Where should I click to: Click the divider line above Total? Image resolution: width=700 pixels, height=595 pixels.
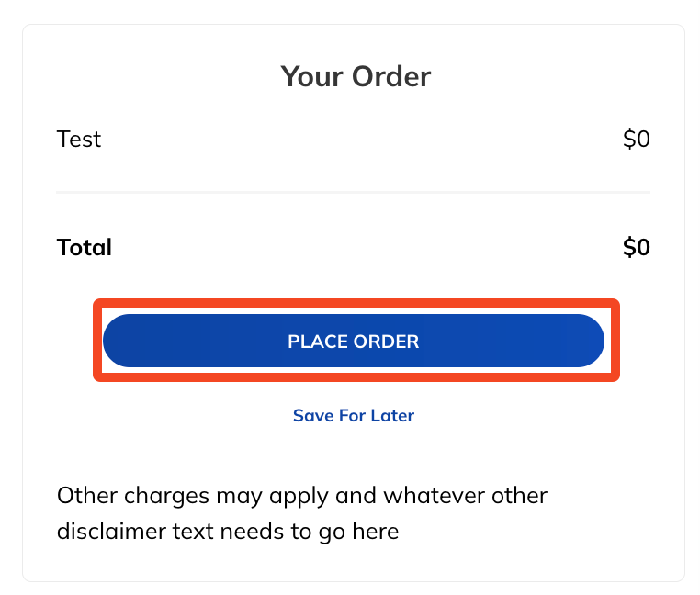354,193
